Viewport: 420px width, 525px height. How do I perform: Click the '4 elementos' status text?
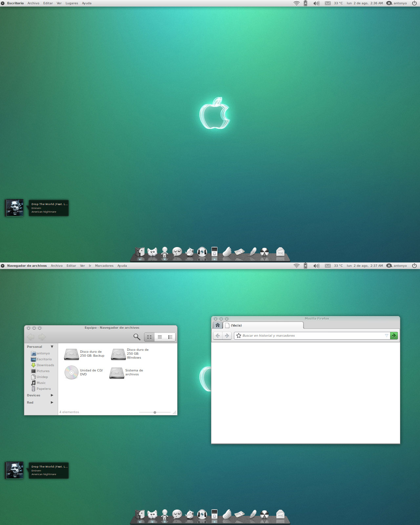[69, 412]
